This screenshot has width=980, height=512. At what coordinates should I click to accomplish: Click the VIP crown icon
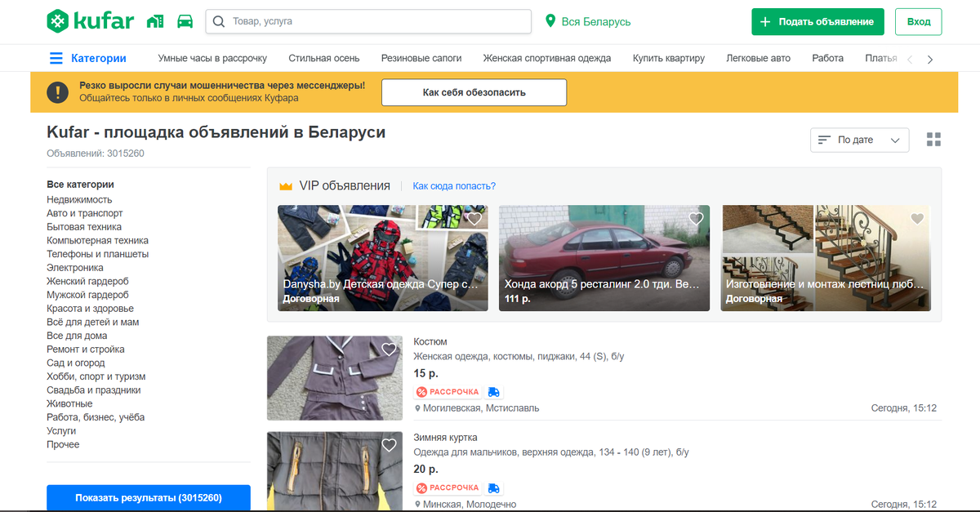tap(286, 186)
